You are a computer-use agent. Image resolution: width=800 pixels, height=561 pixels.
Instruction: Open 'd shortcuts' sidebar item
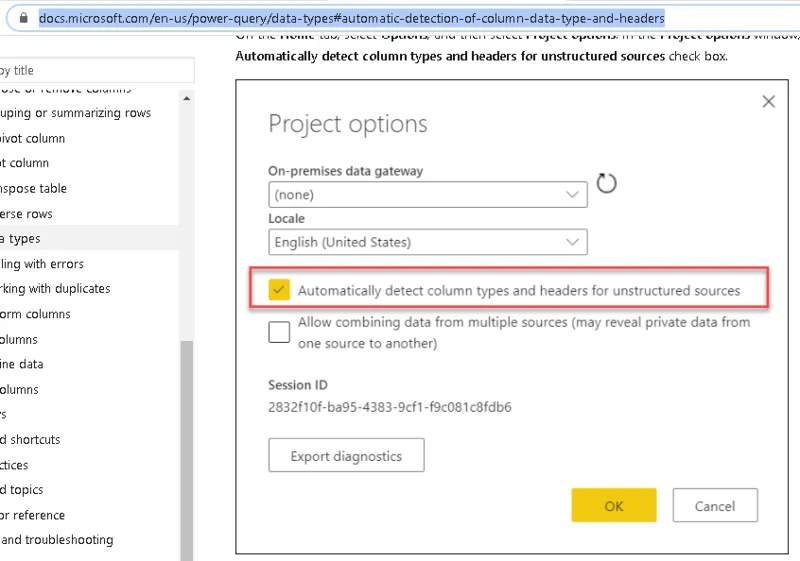coord(30,440)
